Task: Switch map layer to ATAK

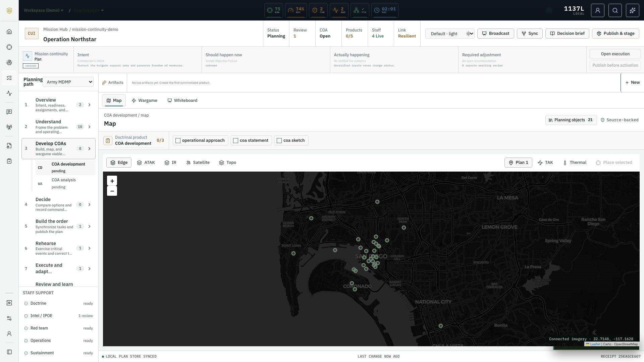Action: coord(146,163)
